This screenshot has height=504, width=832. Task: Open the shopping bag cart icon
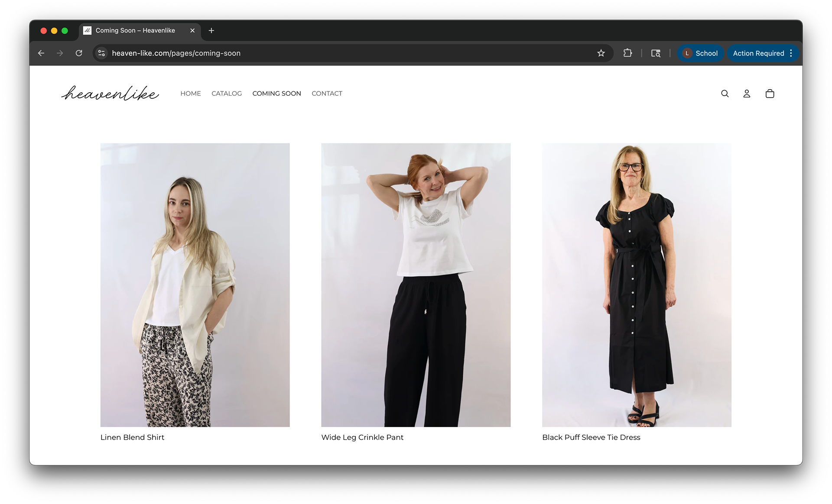click(x=770, y=94)
